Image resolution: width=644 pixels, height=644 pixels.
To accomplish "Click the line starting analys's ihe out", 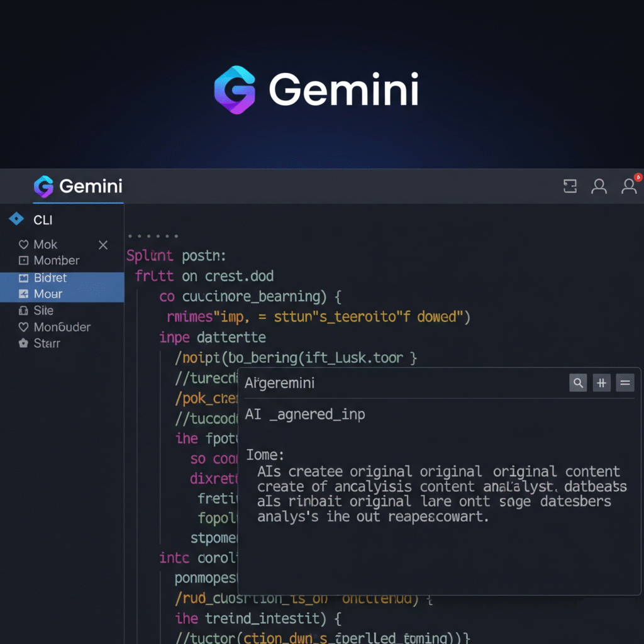I will [373, 517].
